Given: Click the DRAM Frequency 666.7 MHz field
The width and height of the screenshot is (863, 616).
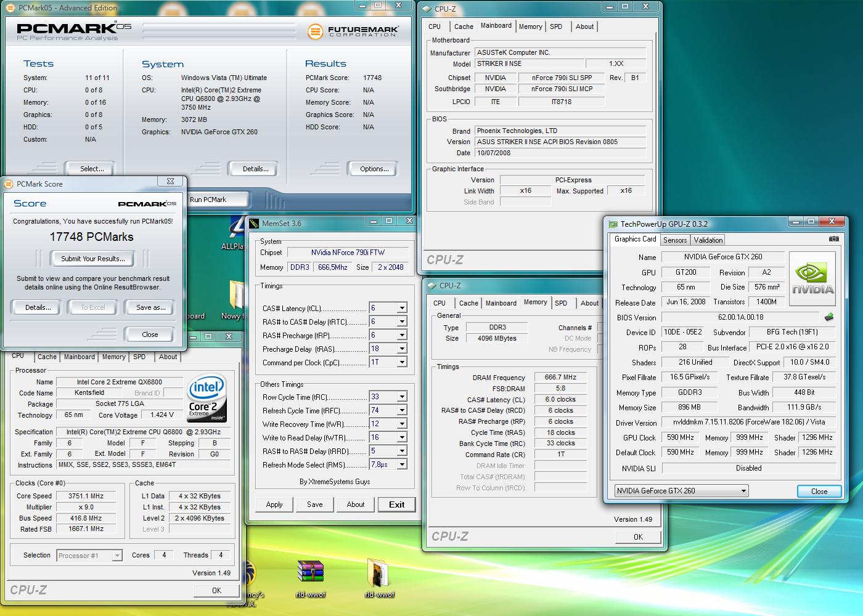Looking at the screenshot, I should tap(560, 377).
